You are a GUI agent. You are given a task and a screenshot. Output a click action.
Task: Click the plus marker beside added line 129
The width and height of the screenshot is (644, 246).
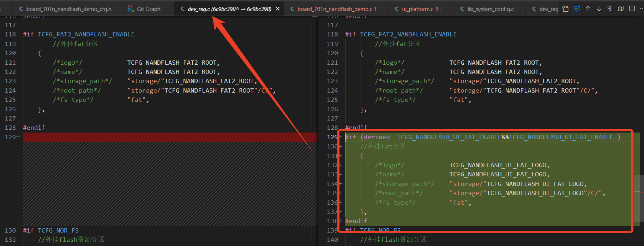[341, 137]
